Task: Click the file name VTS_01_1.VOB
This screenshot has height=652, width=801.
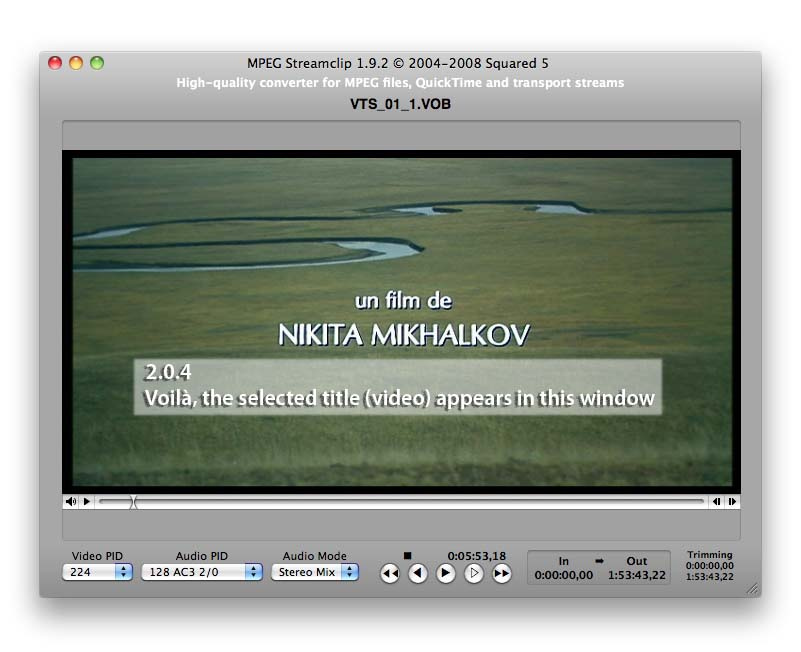Action: [400, 104]
